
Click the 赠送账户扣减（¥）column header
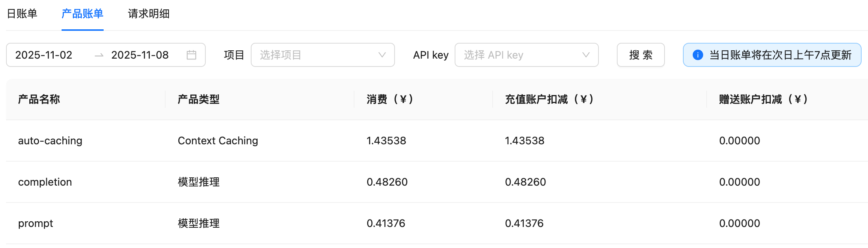(x=764, y=99)
